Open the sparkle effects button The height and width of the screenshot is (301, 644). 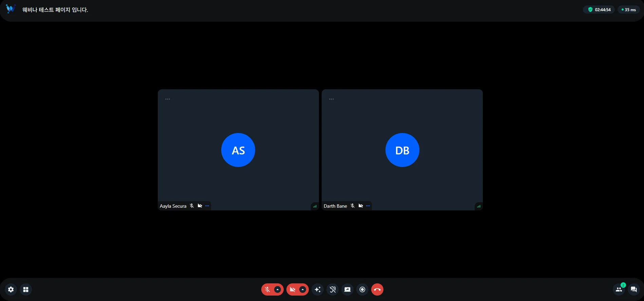coord(318,289)
